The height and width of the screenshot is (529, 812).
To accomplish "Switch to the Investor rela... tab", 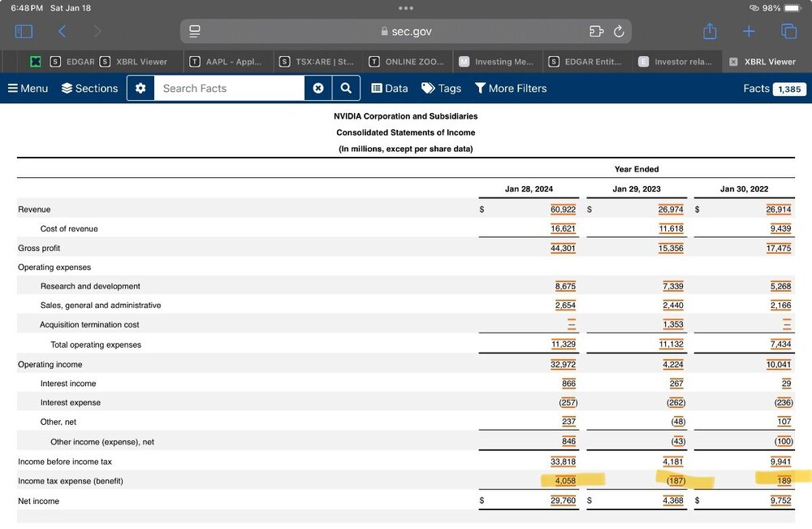I will [x=676, y=62].
